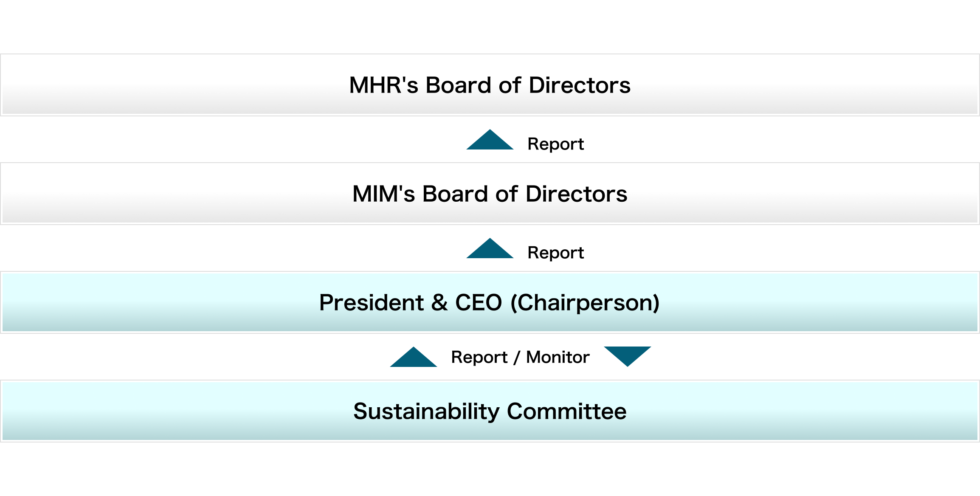This screenshot has height=496, width=980.
Task: Click the word CEO in the third box
Action: tap(479, 303)
